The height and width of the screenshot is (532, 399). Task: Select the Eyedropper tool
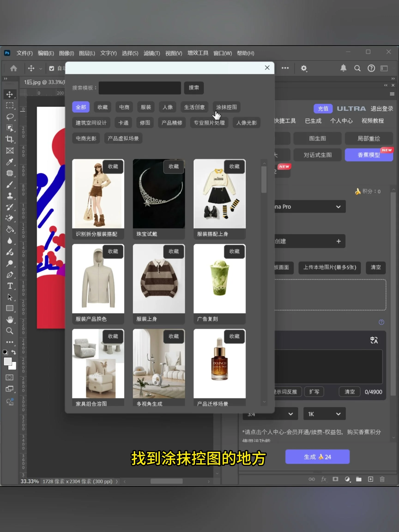10,162
